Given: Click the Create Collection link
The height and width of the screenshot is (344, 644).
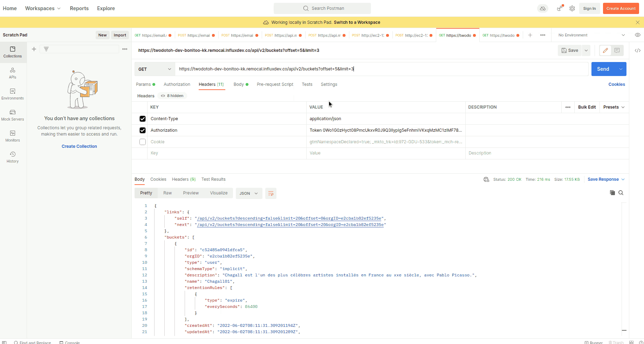Looking at the screenshot, I should tap(79, 146).
